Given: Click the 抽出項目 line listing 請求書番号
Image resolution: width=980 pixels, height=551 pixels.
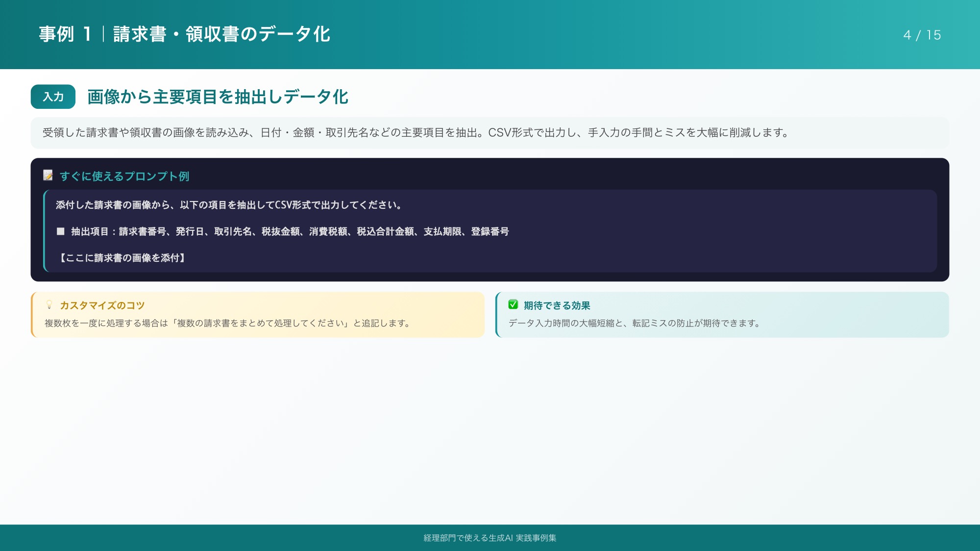Looking at the screenshot, I should (x=290, y=231).
